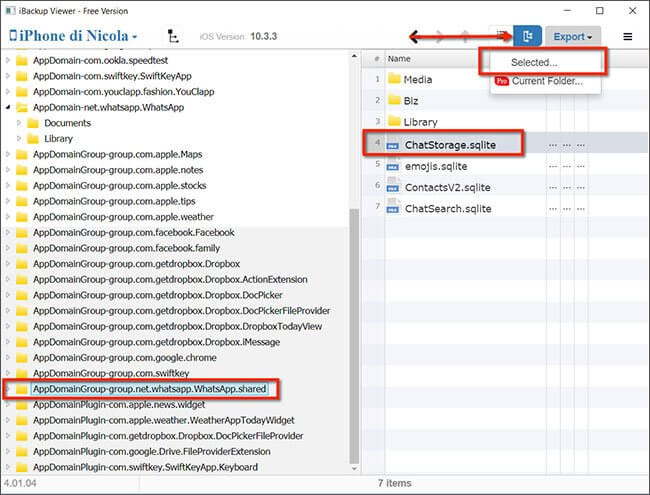Open the Library folder in file list

pyautogui.click(x=420, y=122)
